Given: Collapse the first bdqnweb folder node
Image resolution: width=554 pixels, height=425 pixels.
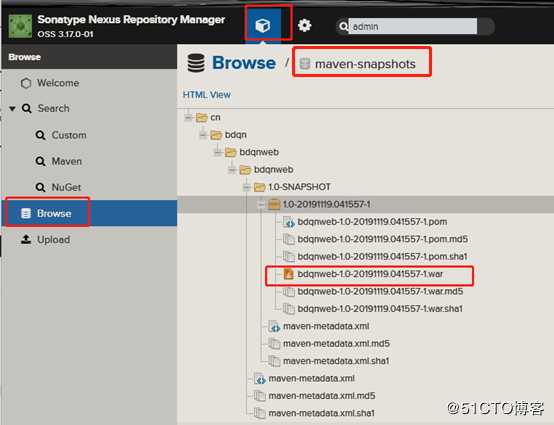Looking at the screenshot, I should click(x=218, y=152).
